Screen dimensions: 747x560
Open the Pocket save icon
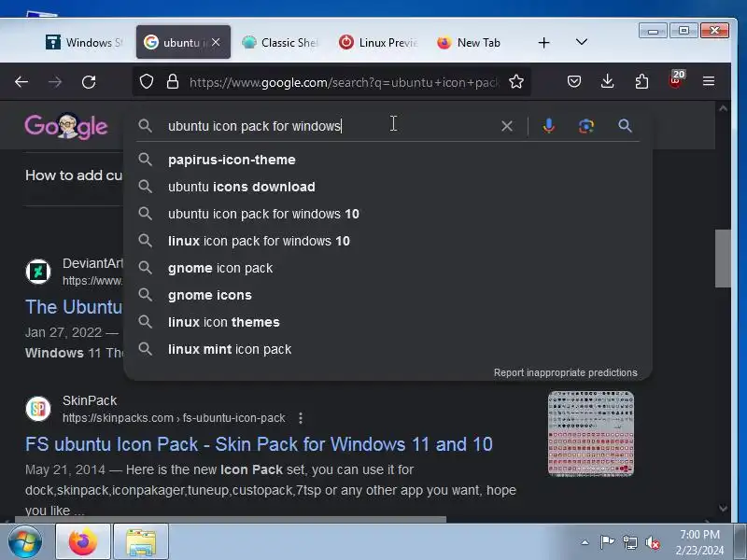(574, 82)
